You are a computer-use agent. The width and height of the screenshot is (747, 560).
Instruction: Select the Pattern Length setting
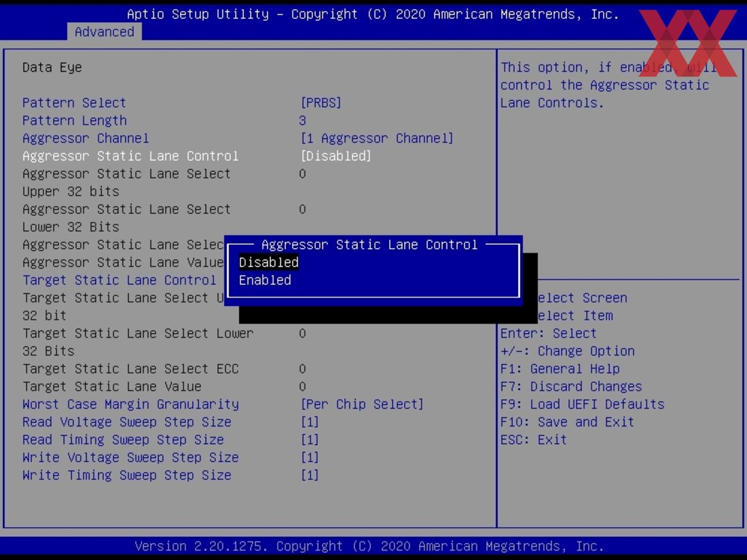click(x=75, y=120)
